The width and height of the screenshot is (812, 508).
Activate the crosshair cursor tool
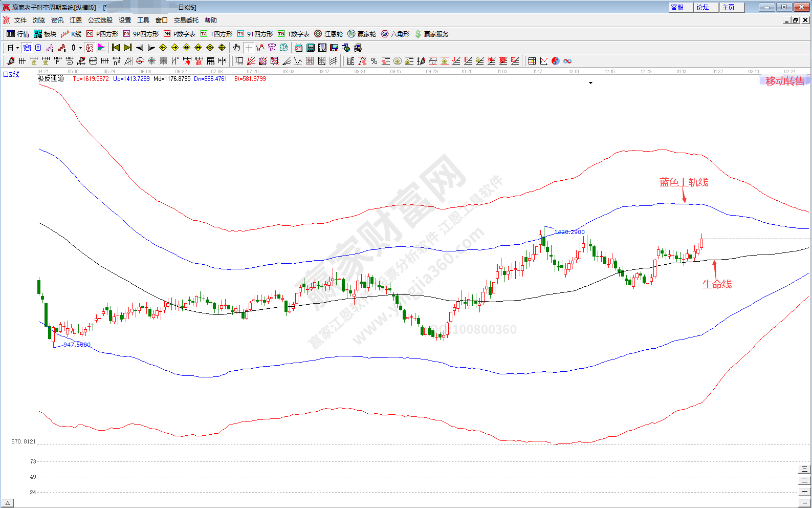tap(249, 48)
